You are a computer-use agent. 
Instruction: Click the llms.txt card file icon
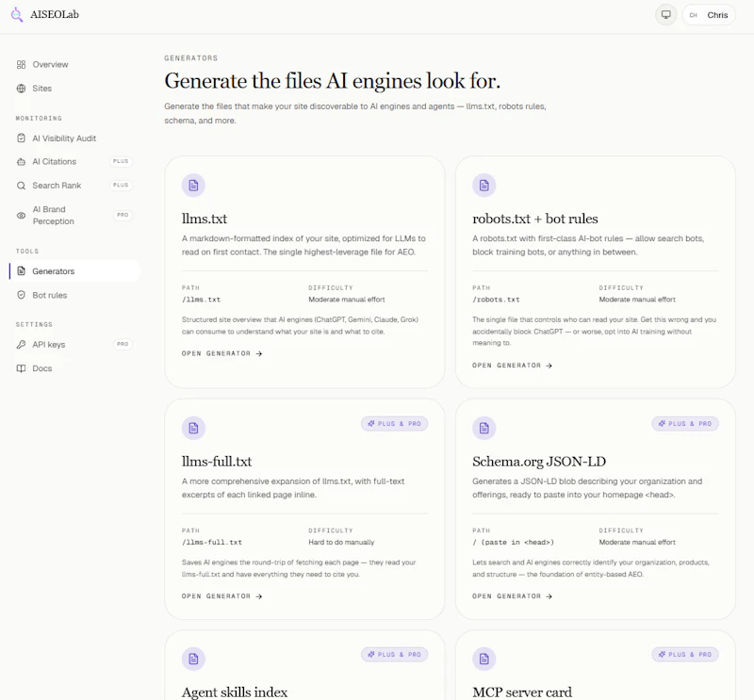pos(193,185)
